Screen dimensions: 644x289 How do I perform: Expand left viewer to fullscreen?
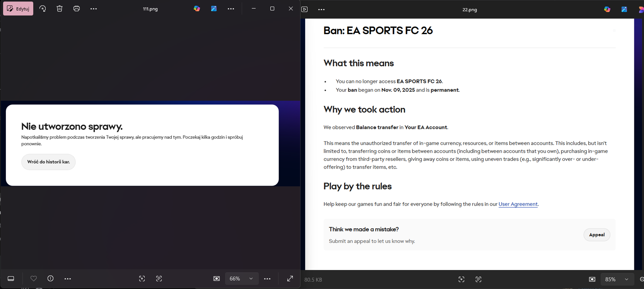290,279
